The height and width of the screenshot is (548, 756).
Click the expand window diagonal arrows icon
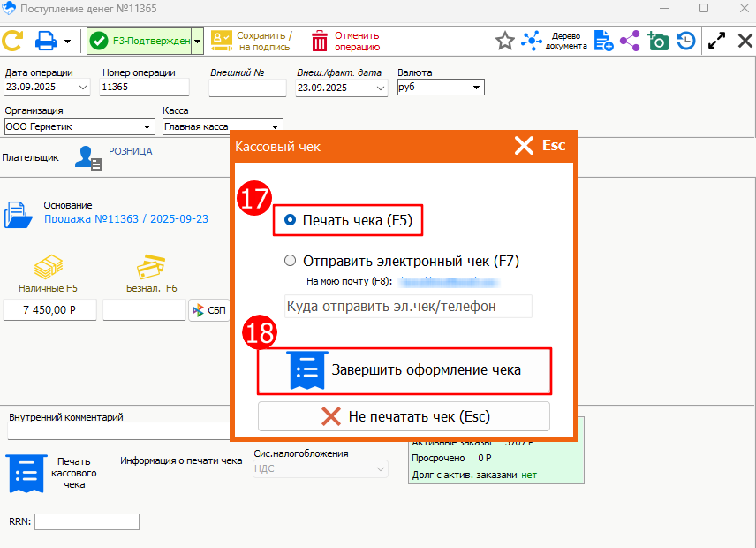click(x=717, y=41)
